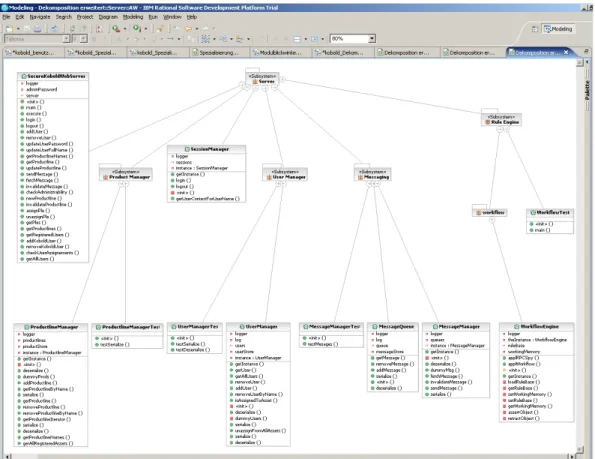The image size is (595, 459).
Task: Click the yellow Back navigation arrow
Action: [x=188, y=28]
